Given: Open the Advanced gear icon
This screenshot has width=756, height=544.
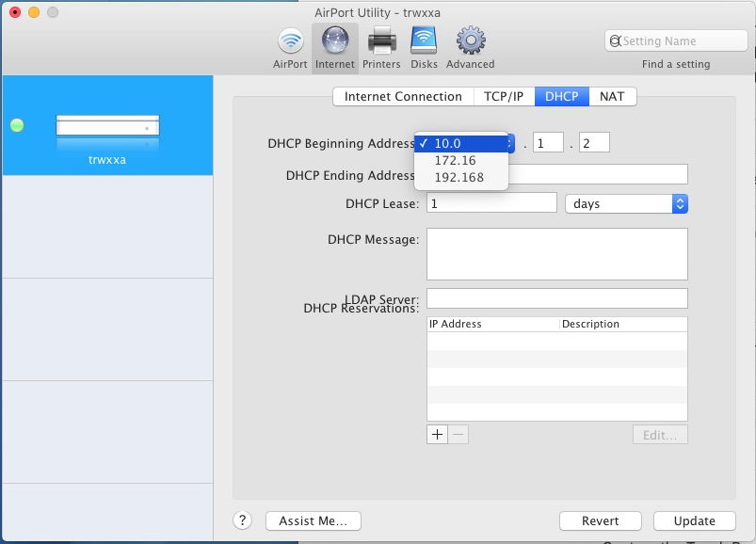Looking at the screenshot, I should point(470,42).
